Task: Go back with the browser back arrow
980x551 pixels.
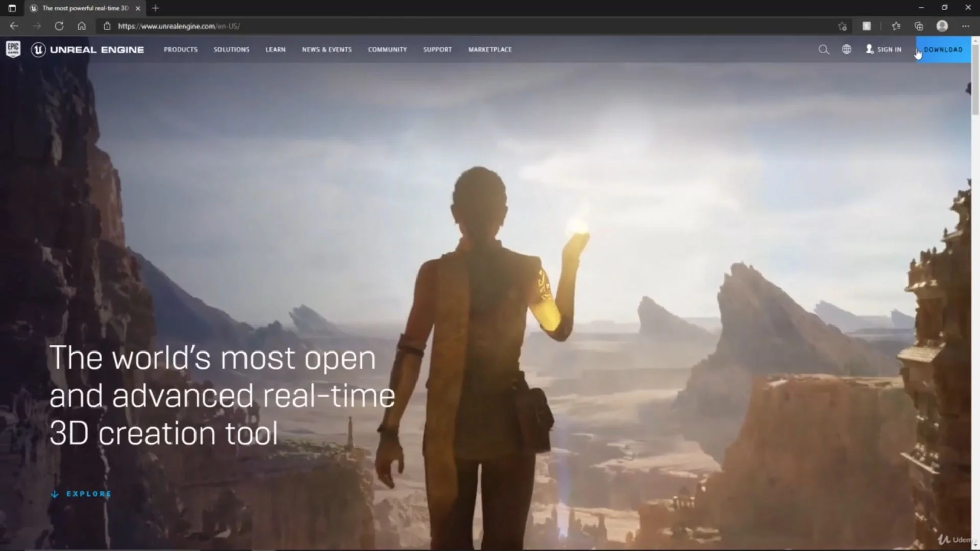Action: (14, 26)
